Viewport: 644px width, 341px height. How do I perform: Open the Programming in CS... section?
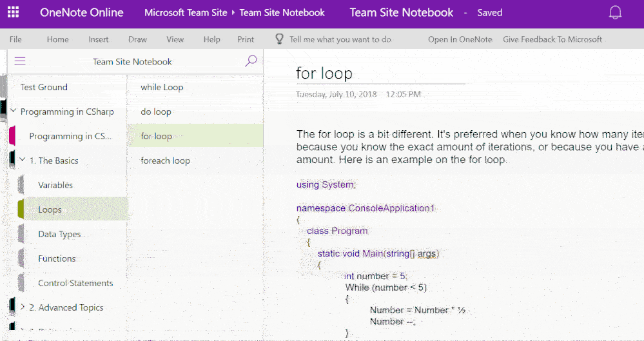pos(70,136)
